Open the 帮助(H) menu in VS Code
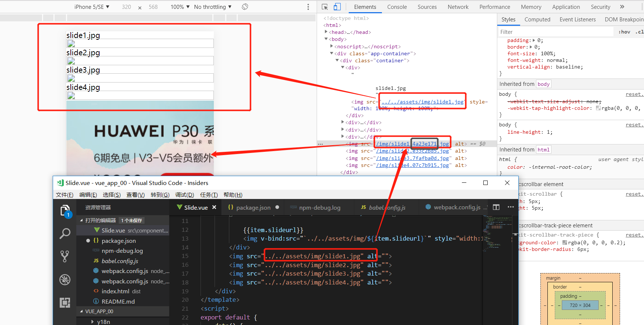 pyautogui.click(x=233, y=195)
